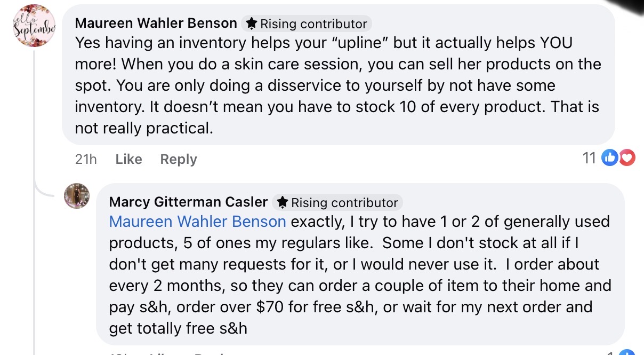Open Maureen Wahler Benson's floral profile picture
Screen dimensions: 644x355
[34, 25]
